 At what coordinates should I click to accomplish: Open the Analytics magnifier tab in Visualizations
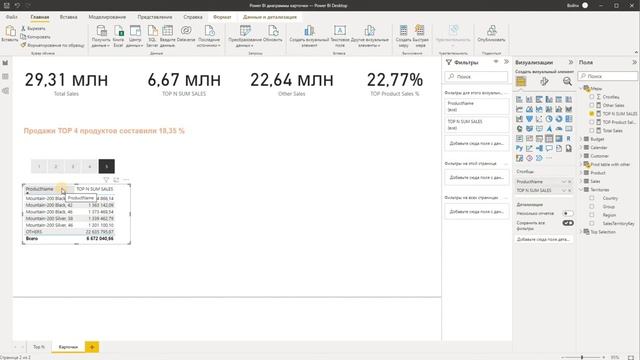(567, 82)
